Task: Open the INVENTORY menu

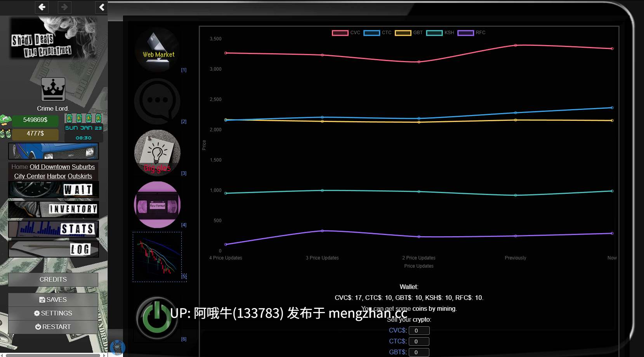Action: tap(54, 209)
